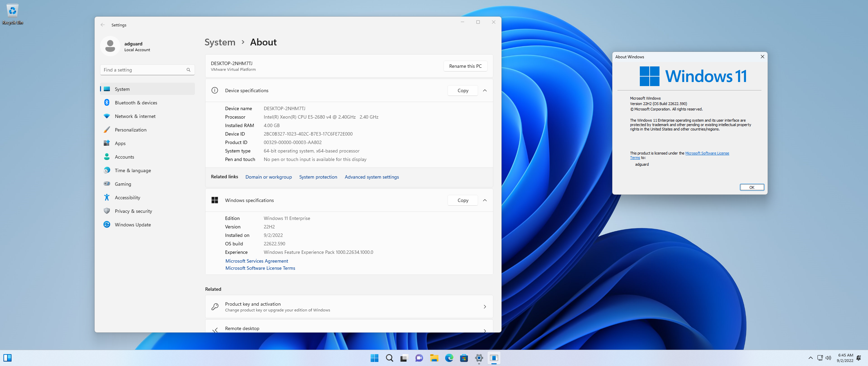This screenshot has height=366, width=868.
Task: Close the About Windows dialog
Action: pos(762,57)
